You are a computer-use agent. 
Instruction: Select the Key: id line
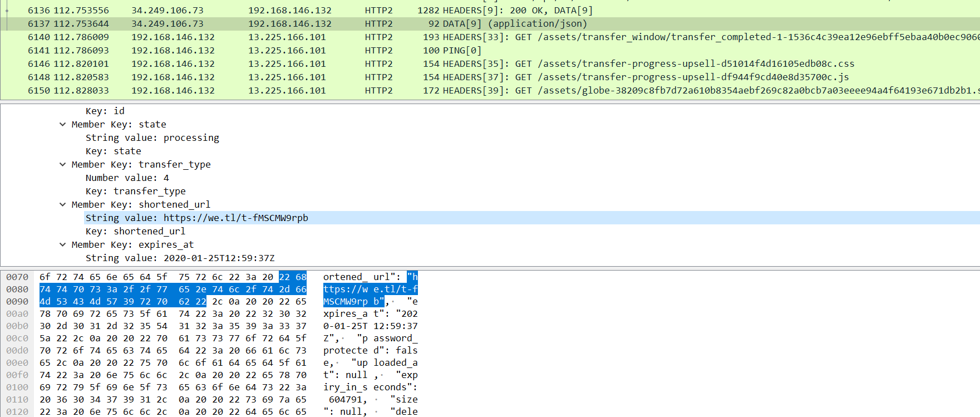(x=105, y=111)
